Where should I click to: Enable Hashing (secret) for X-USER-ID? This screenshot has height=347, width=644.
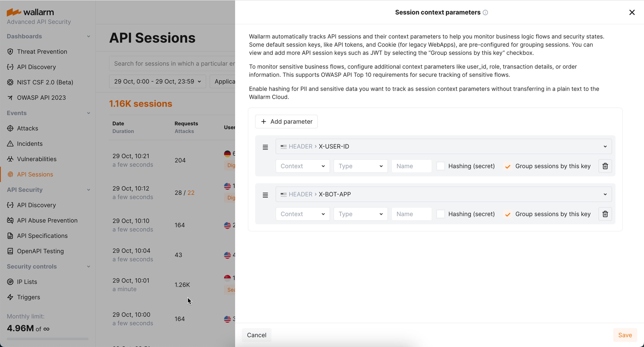coord(440,166)
